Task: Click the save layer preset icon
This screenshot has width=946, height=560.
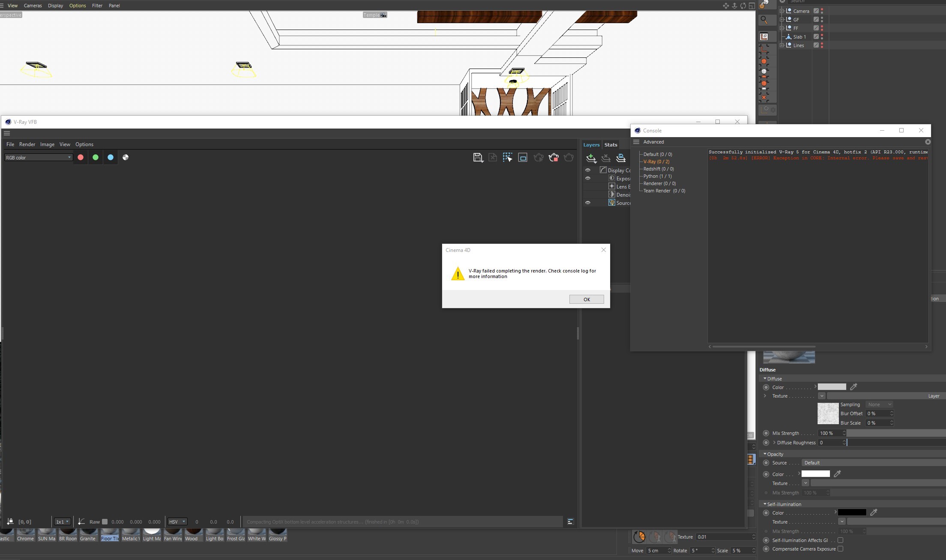Action: tap(620, 159)
